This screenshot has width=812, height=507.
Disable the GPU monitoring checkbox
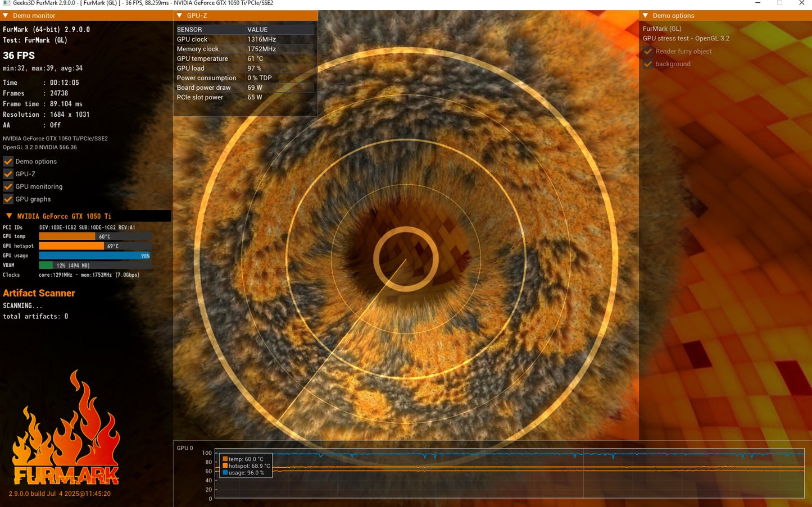(8, 186)
